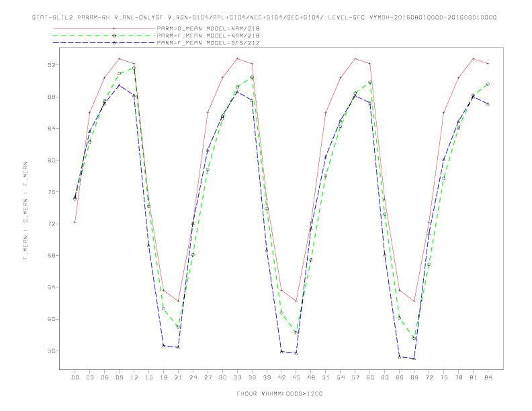The image size is (532, 411).
Task: Click the red solid line sample in legend
Action: [x=104, y=28]
